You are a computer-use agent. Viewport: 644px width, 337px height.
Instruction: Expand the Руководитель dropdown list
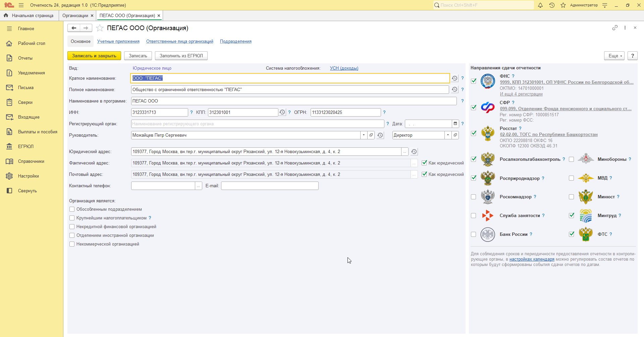[364, 135]
